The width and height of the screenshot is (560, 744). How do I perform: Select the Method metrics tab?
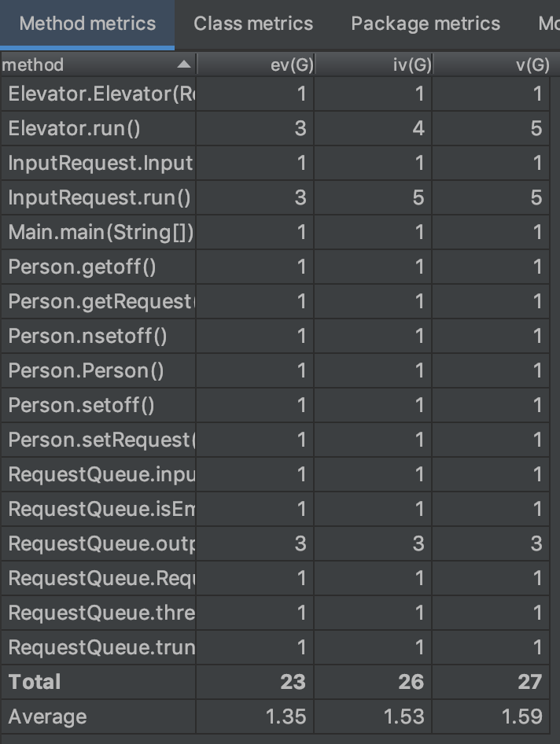(x=87, y=24)
